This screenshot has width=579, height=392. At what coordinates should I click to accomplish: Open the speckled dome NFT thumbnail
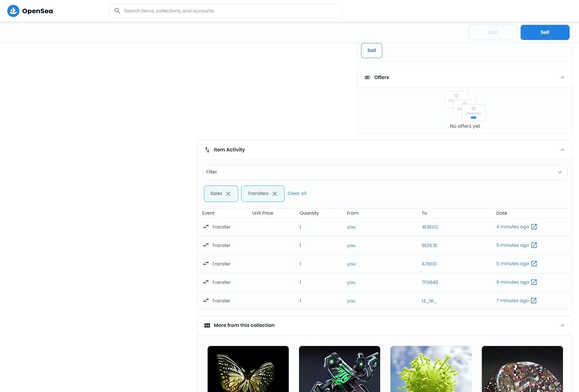click(x=522, y=369)
